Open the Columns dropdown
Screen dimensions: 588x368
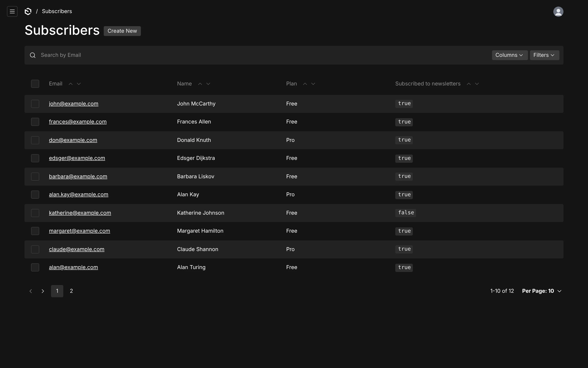[510, 55]
